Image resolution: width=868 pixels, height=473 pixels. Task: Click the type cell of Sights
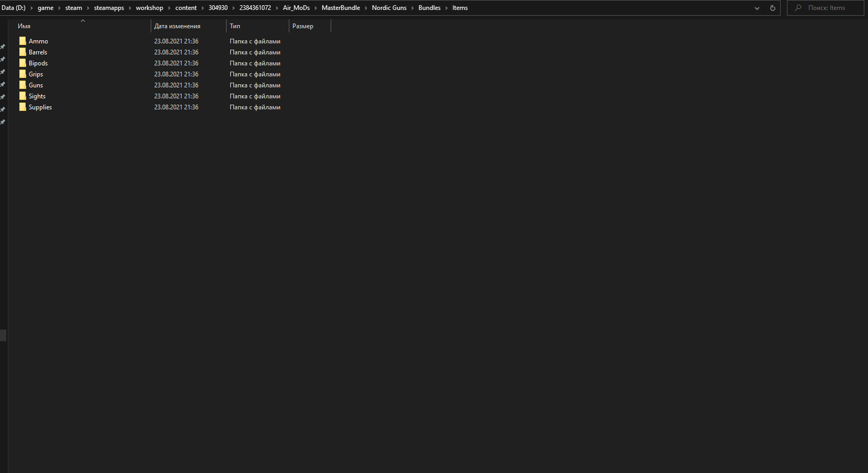(x=255, y=96)
